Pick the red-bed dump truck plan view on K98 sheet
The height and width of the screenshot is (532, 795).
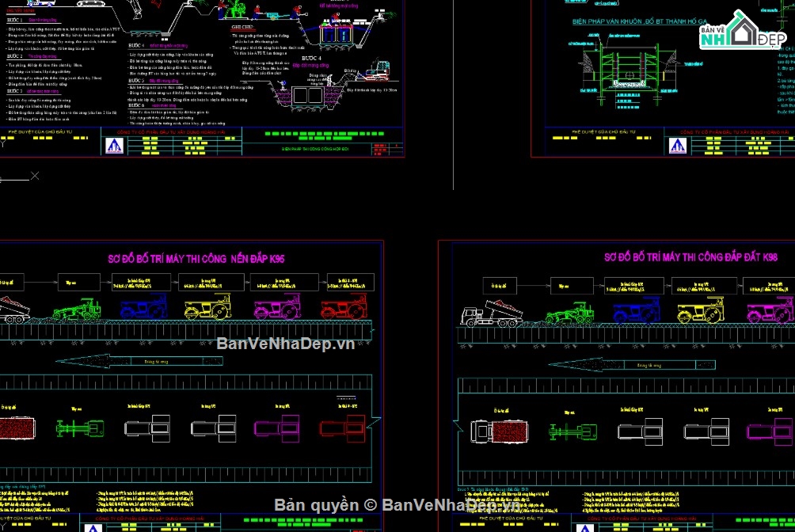click(x=500, y=431)
